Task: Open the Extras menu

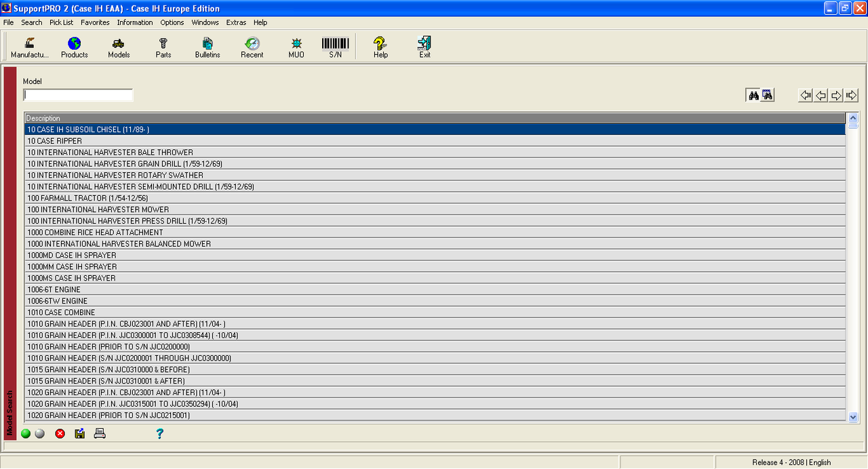Action: click(x=236, y=22)
